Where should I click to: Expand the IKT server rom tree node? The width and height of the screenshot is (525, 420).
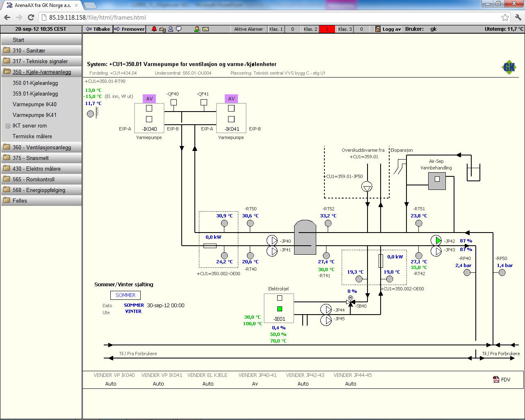[x=8, y=126]
